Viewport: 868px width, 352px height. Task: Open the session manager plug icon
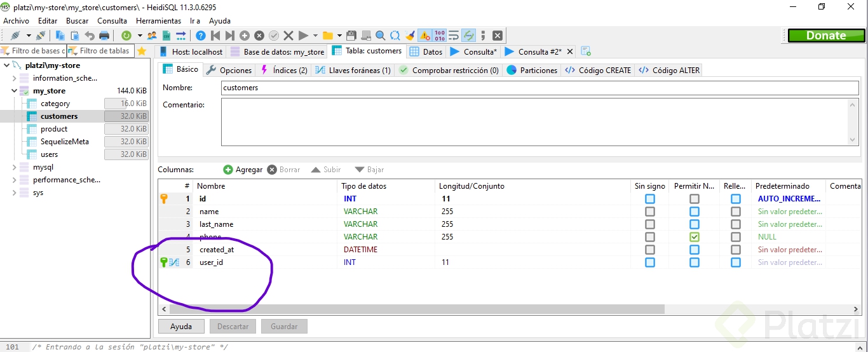[15, 36]
